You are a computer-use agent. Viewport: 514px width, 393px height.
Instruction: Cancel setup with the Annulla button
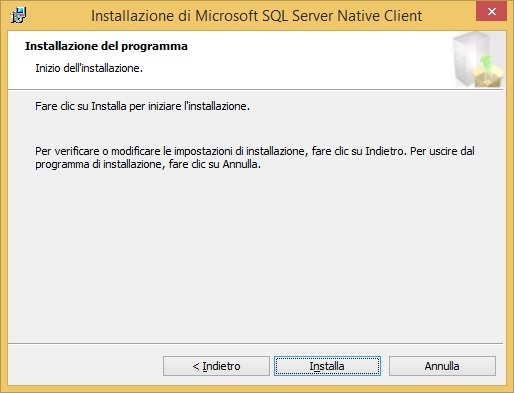[442, 366]
